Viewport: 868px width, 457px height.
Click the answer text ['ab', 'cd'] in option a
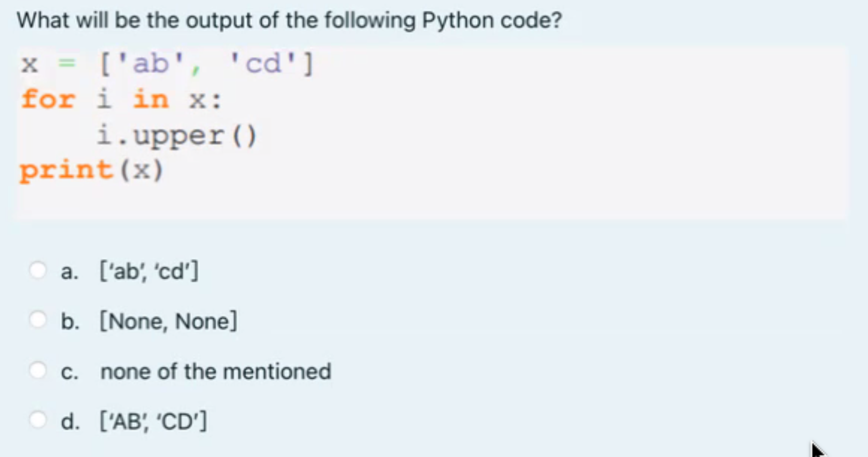(x=149, y=271)
